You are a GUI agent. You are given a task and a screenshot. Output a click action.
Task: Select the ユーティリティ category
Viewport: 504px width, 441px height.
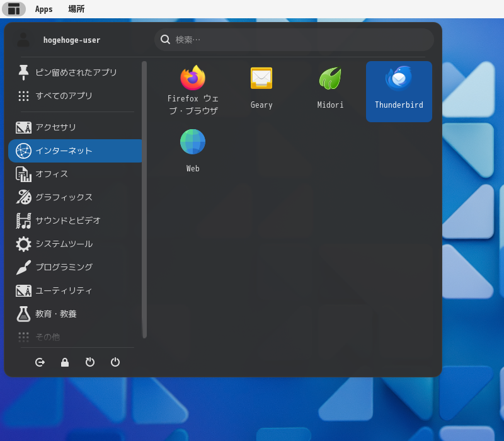click(63, 290)
